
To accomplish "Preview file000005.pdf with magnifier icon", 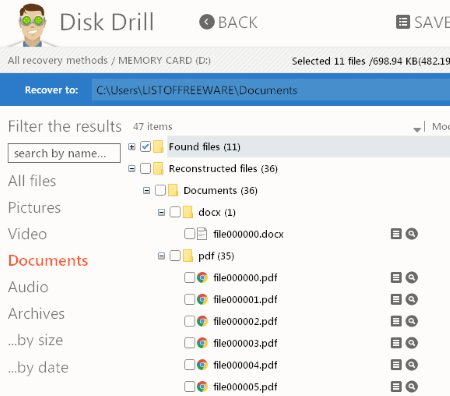I will point(412,387).
